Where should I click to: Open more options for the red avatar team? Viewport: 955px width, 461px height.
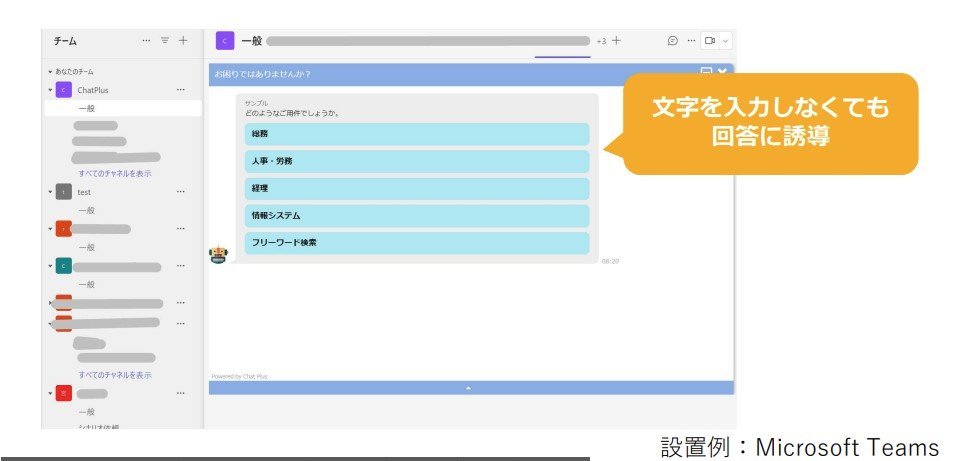click(180, 393)
